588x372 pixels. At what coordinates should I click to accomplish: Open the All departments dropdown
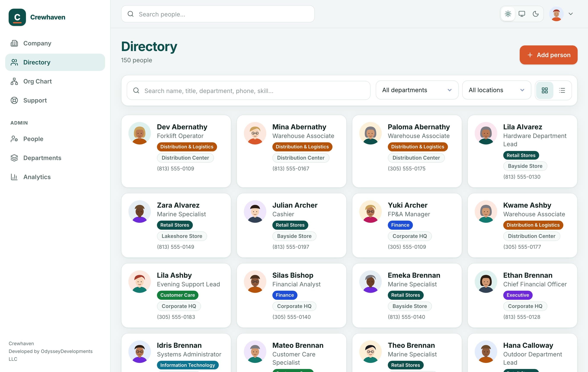tap(417, 90)
